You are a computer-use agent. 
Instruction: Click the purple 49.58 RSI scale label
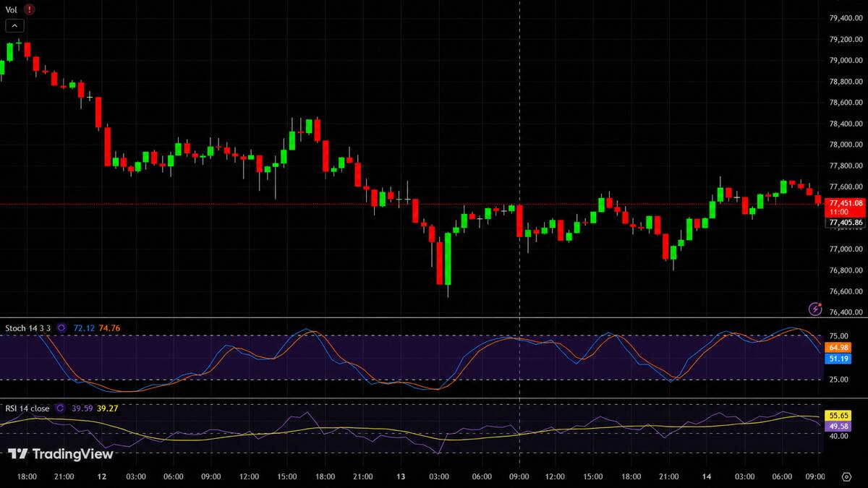point(838,427)
